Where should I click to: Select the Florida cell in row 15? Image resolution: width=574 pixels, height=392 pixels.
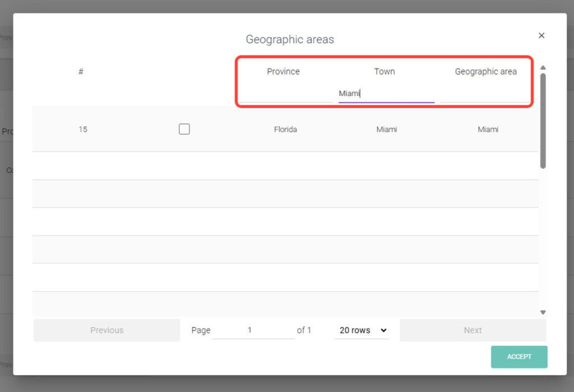click(285, 129)
